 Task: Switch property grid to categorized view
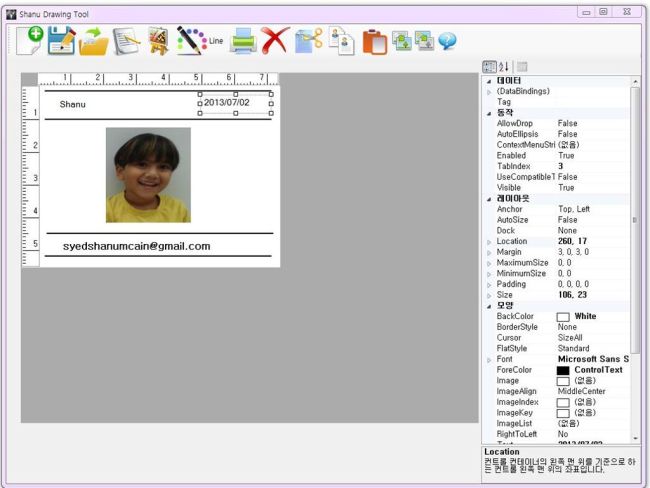coord(489,67)
